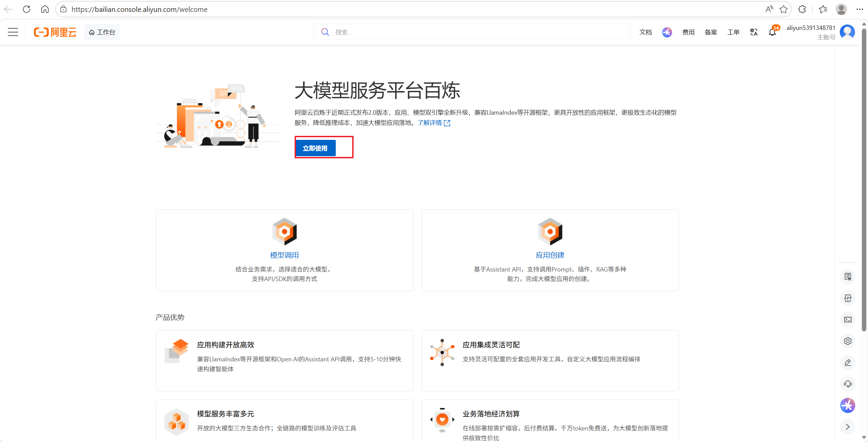868x442 pixels.
Task: Open the hamburger navigation menu
Action: [x=13, y=32]
